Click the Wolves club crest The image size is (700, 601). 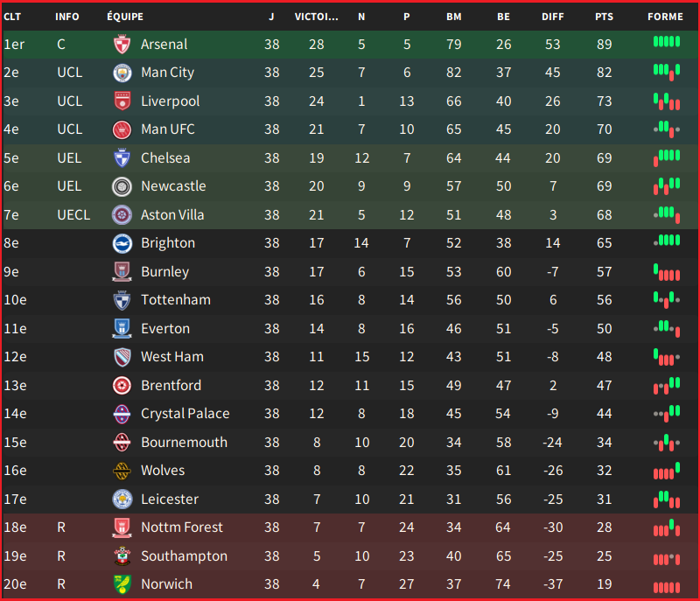pos(122,471)
